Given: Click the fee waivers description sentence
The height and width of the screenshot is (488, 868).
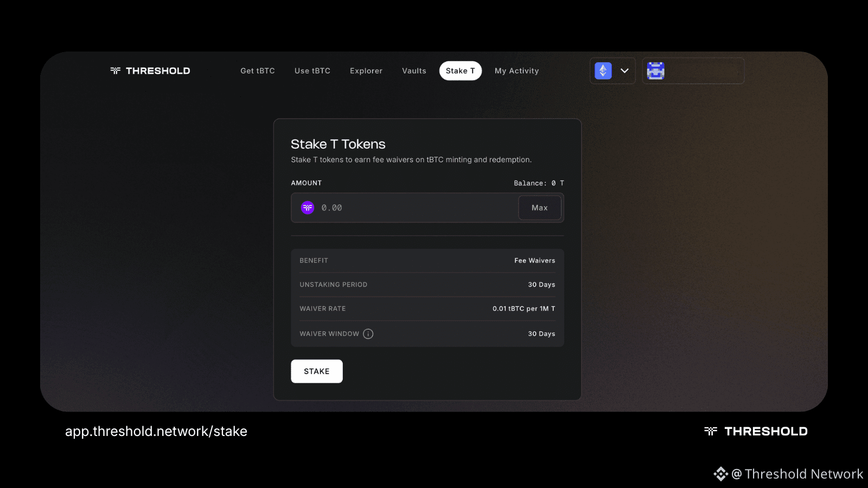Looking at the screenshot, I should (411, 160).
